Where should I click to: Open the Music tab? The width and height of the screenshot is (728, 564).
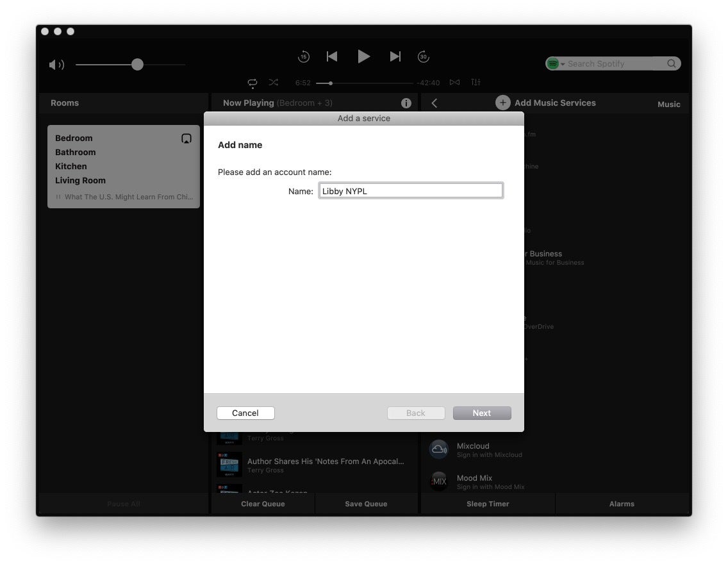668,104
